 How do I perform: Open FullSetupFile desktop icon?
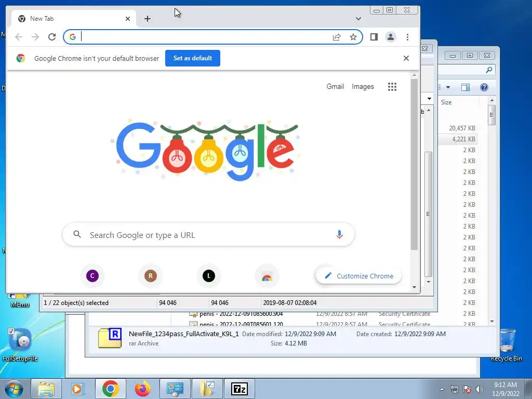[20, 344]
